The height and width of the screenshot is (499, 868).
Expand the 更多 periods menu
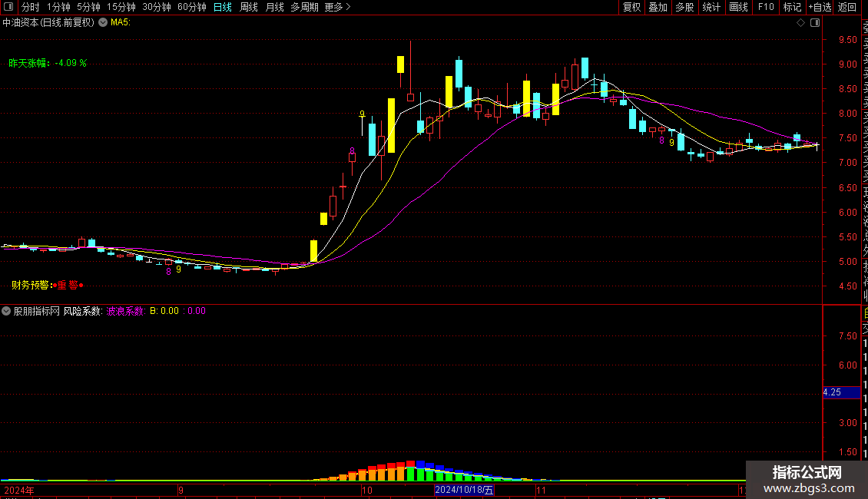(338, 7)
